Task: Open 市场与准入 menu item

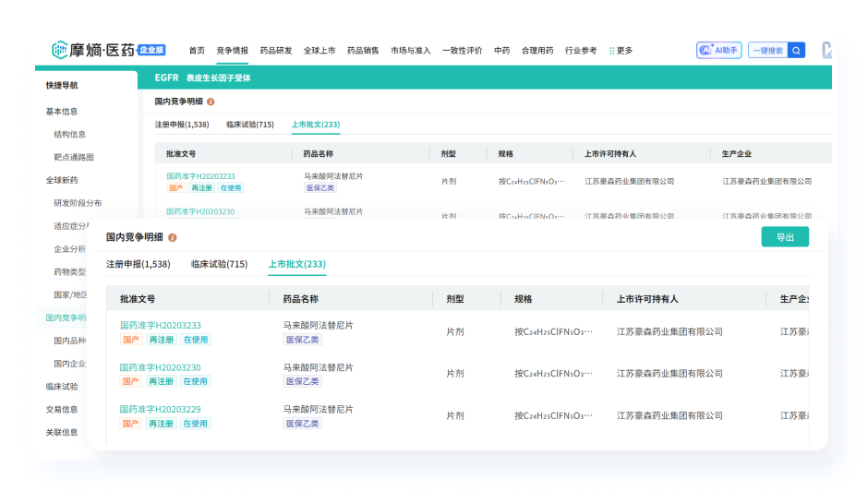Action: pyautogui.click(x=410, y=51)
